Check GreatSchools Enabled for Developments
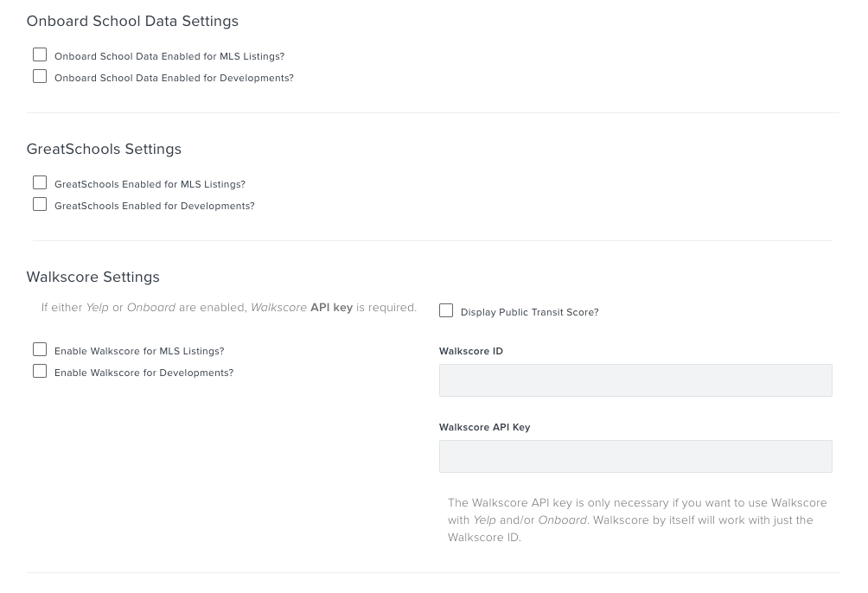 point(40,204)
